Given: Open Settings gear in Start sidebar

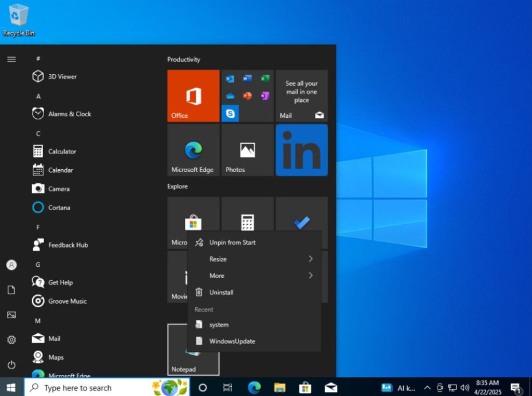Looking at the screenshot, I should (11, 340).
